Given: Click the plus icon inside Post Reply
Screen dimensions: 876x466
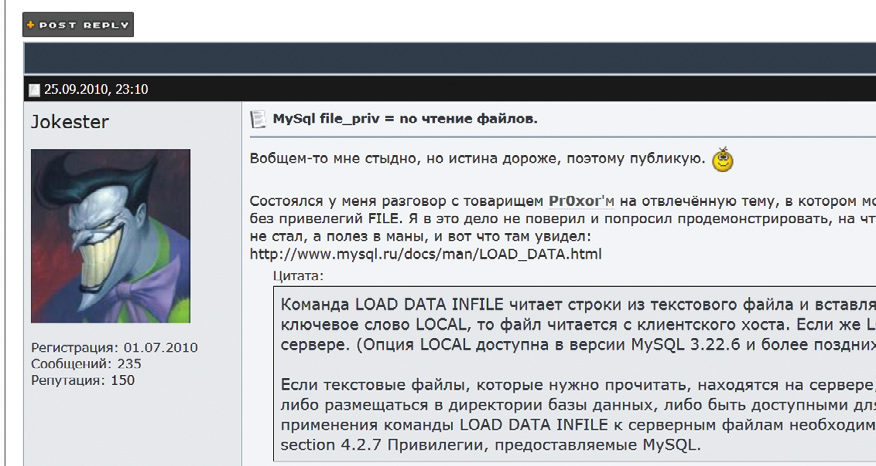Looking at the screenshot, I should (x=32, y=25).
